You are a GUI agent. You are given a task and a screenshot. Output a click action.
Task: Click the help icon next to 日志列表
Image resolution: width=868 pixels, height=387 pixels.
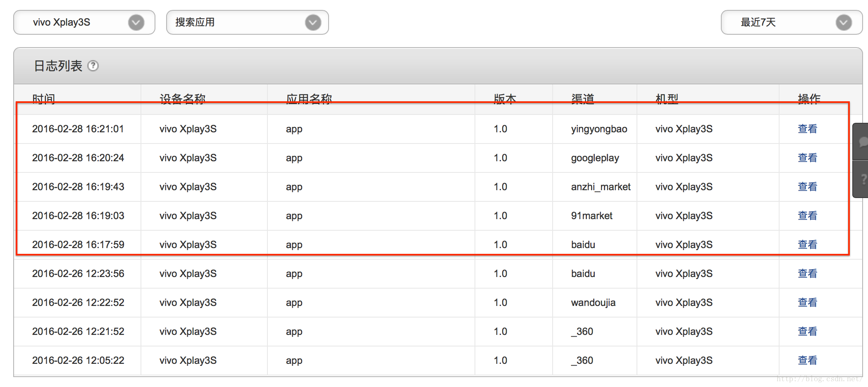pyautogui.click(x=93, y=66)
